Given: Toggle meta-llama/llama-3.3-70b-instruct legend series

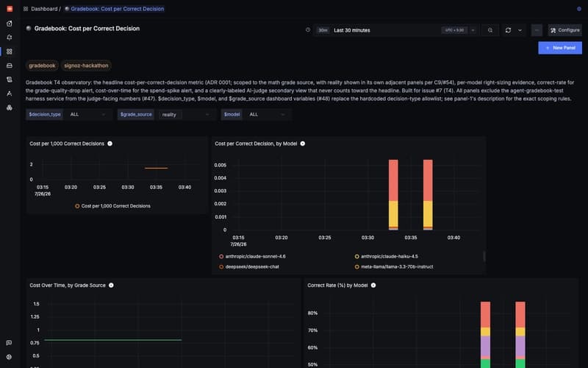Looking at the screenshot, I should [394, 266].
